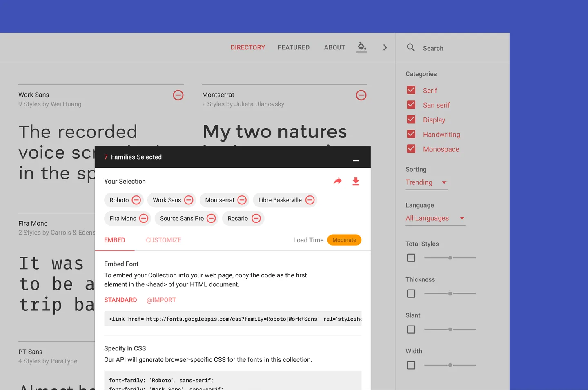Image resolution: width=588 pixels, height=390 pixels.
Task: Remove Montserrat card via minus icon
Action: tap(361, 95)
